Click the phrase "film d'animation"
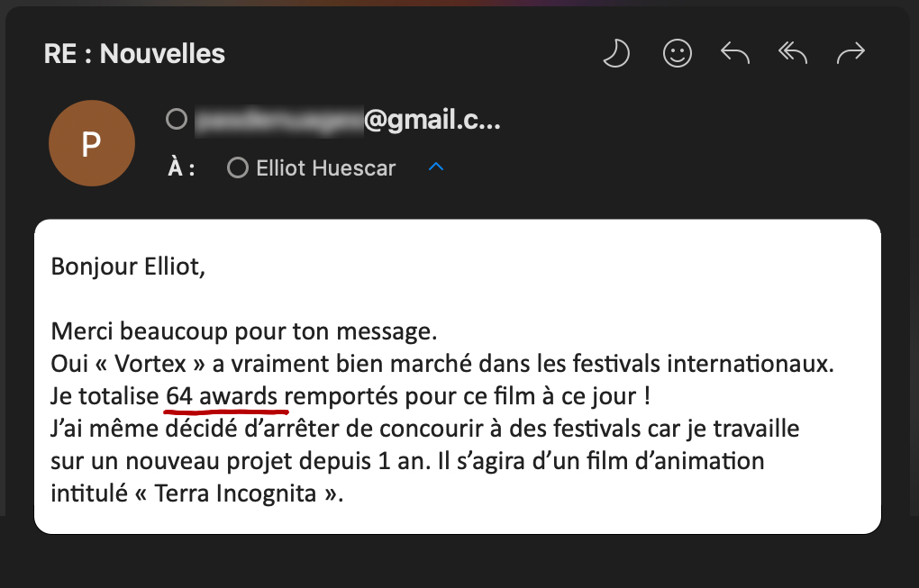919x588 pixels. tap(687, 461)
